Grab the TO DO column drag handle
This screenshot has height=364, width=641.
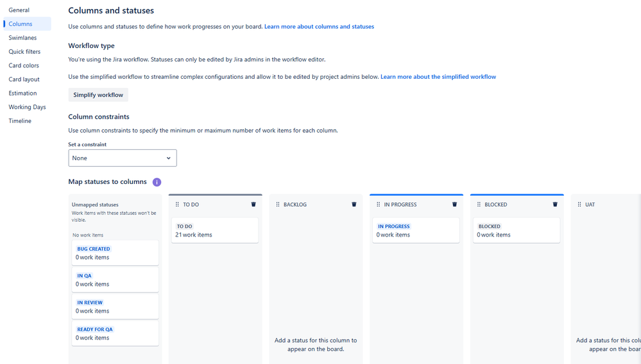[177, 204]
